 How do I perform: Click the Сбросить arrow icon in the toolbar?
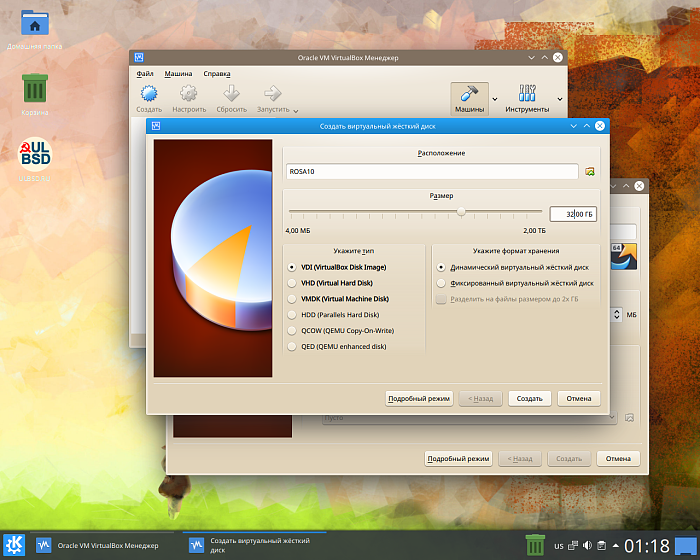click(x=231, y=94)
